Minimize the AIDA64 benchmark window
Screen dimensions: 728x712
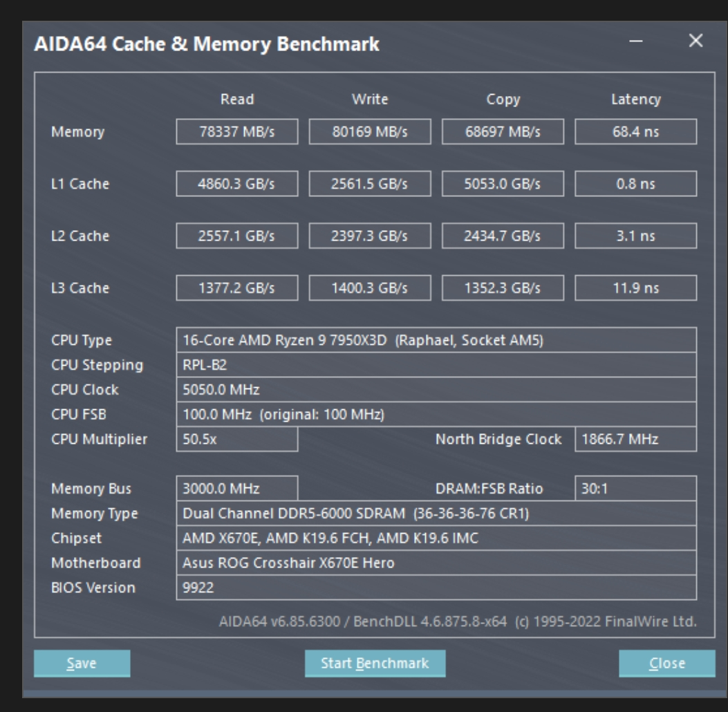pyautogui.click(x=635, y=41)
